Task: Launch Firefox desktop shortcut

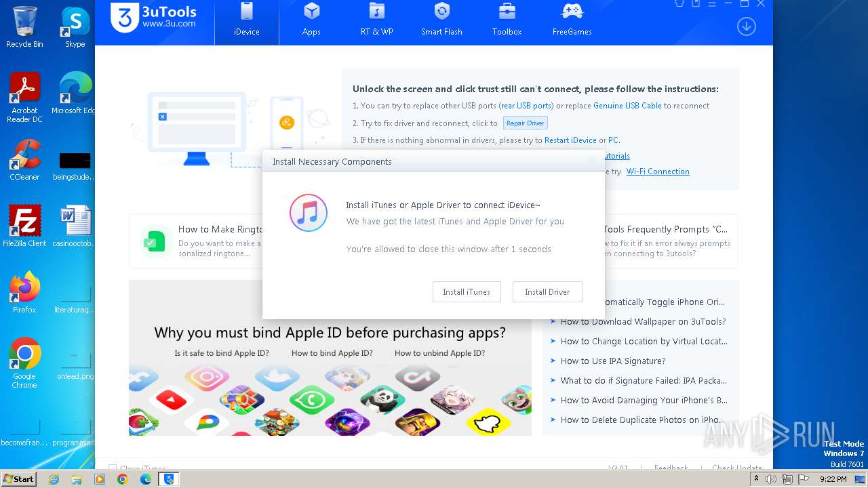Action: 24,293
